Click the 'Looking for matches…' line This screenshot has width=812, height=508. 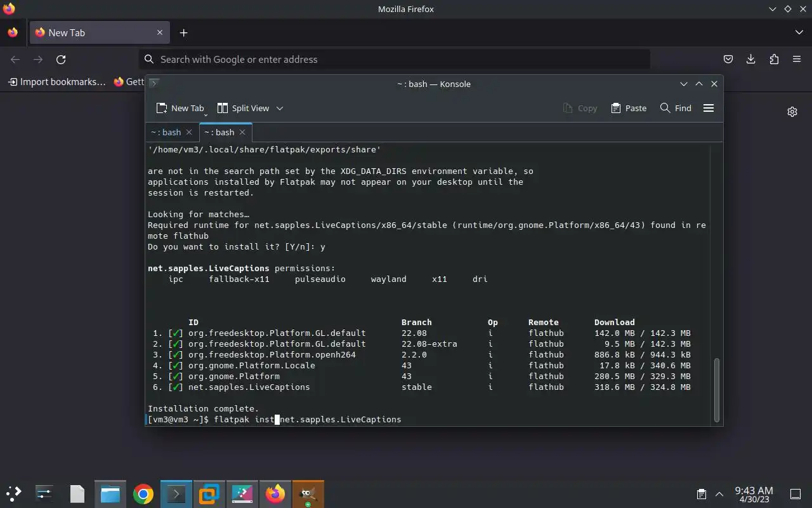(x=199, y=214)
